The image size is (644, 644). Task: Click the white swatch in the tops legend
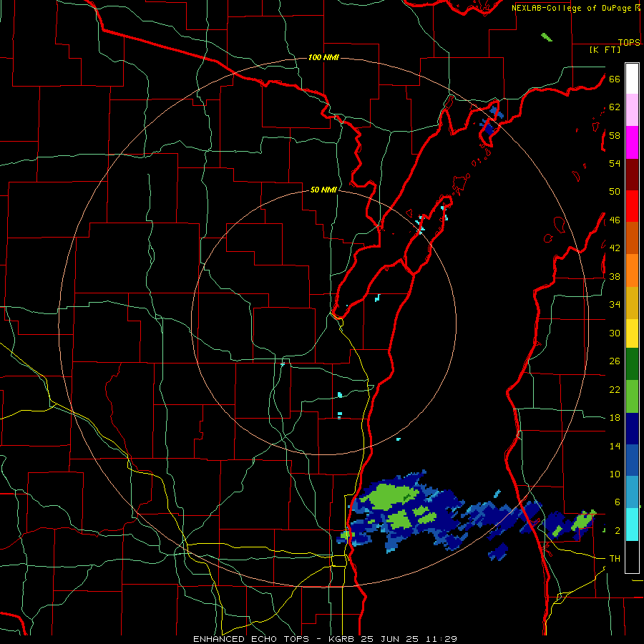coord(632,79)
